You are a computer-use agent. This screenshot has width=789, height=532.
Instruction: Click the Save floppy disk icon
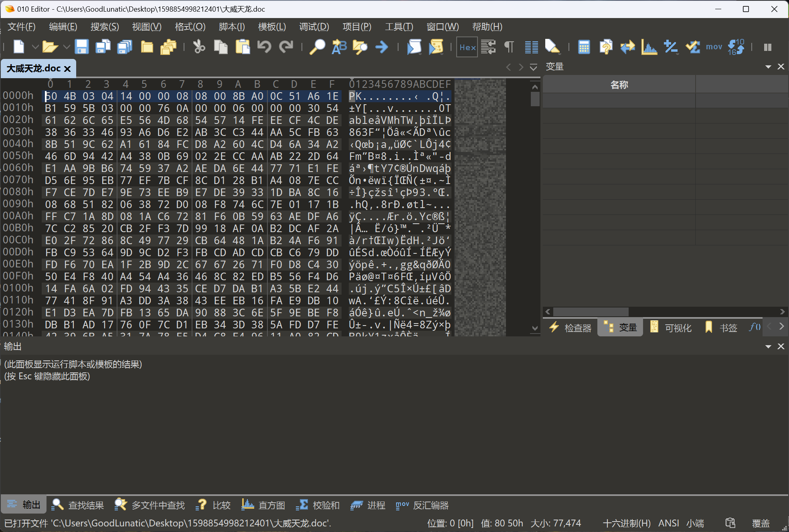pyautogui.click(x=81, y=47)
